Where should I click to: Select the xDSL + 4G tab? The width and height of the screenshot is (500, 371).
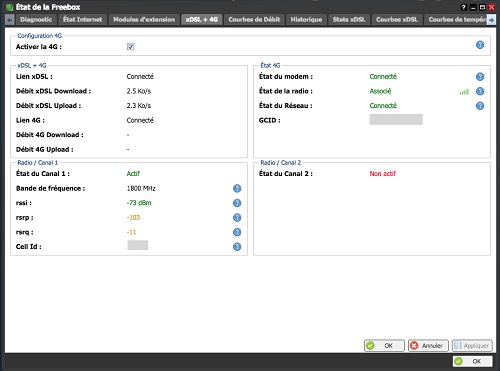coord(202,20)
